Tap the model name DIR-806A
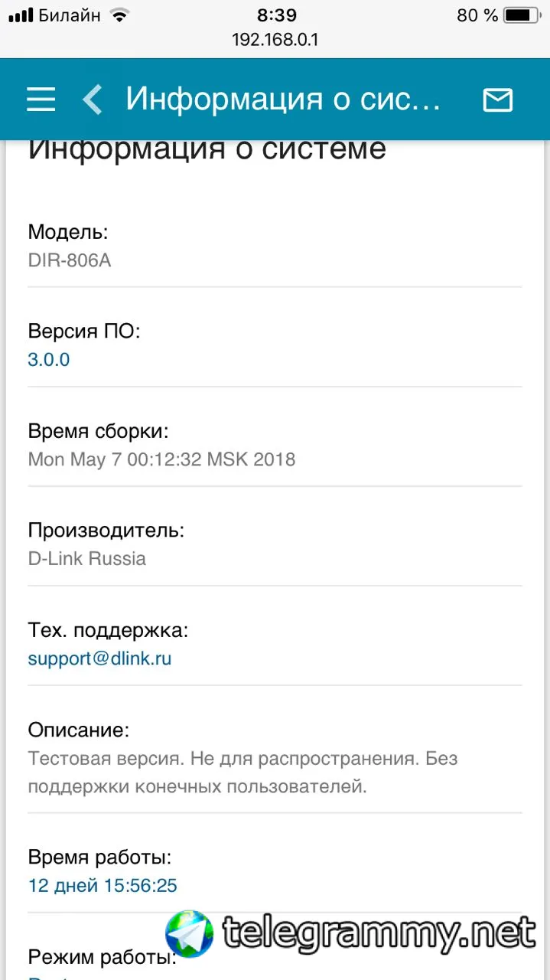This screenshot has height=980, width=550. click(70, 260)
